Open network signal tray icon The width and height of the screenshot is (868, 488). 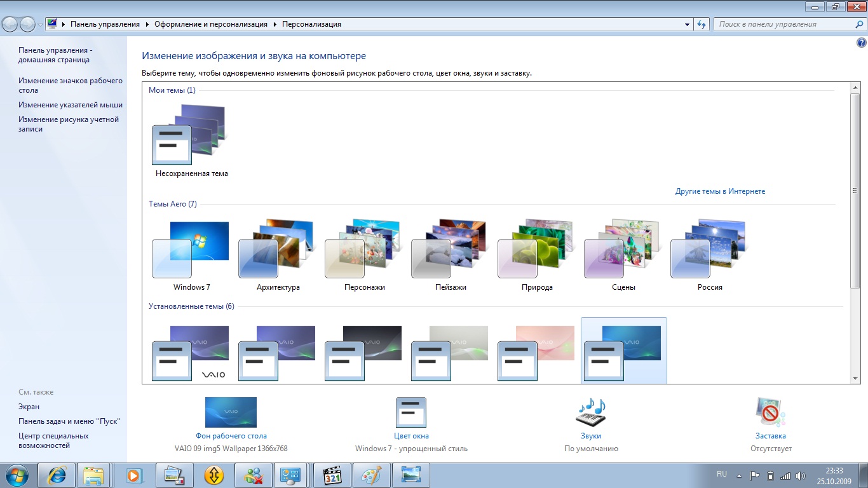[785, 475]
